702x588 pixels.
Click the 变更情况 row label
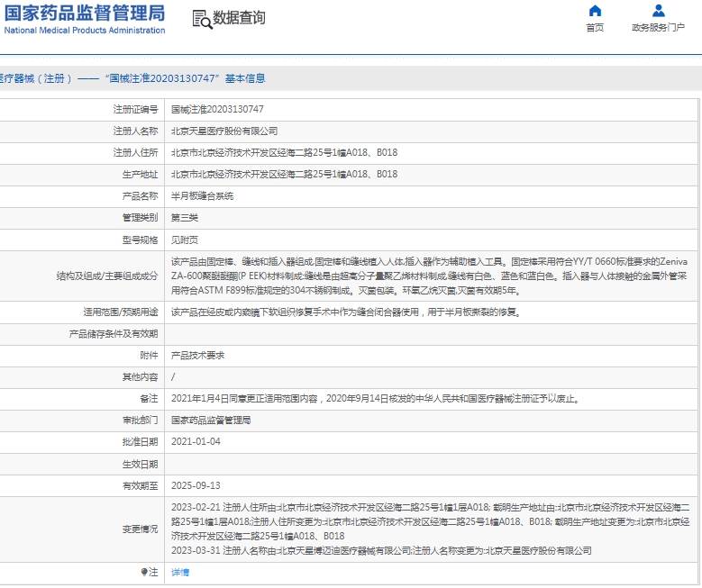(141, 529)
